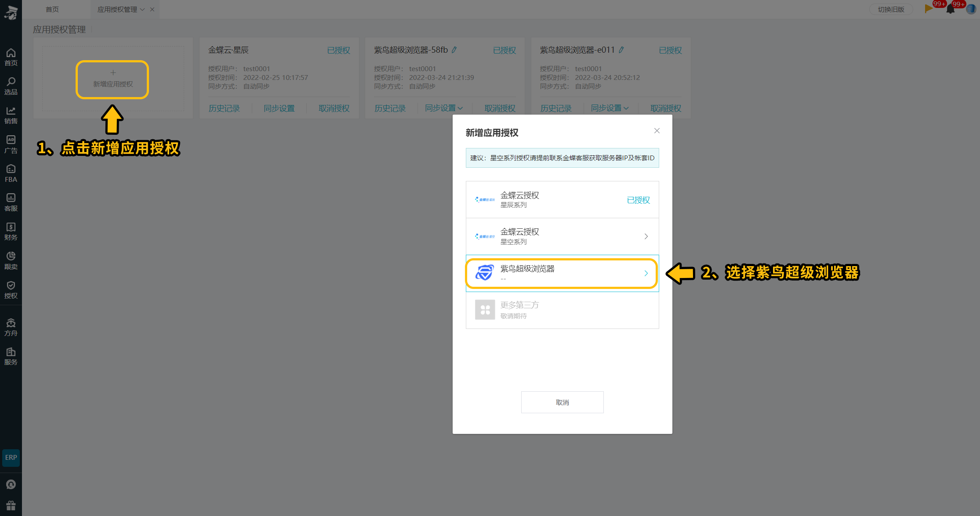The image size is (980, 516).
Task: Click 取消授权 for 金蝶云·星辰
Action: (x=334, y=108)
